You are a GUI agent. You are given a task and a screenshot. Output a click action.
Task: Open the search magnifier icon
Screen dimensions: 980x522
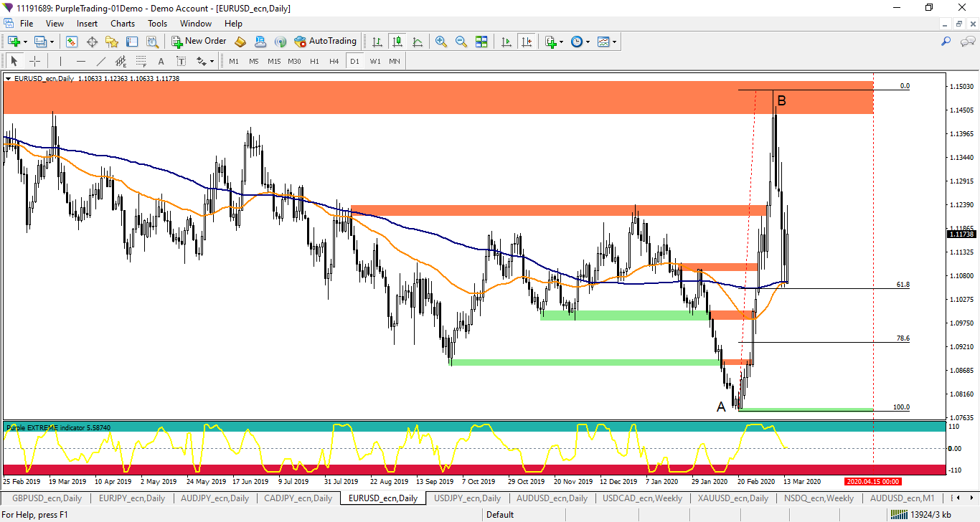click(x=946, y=42)
